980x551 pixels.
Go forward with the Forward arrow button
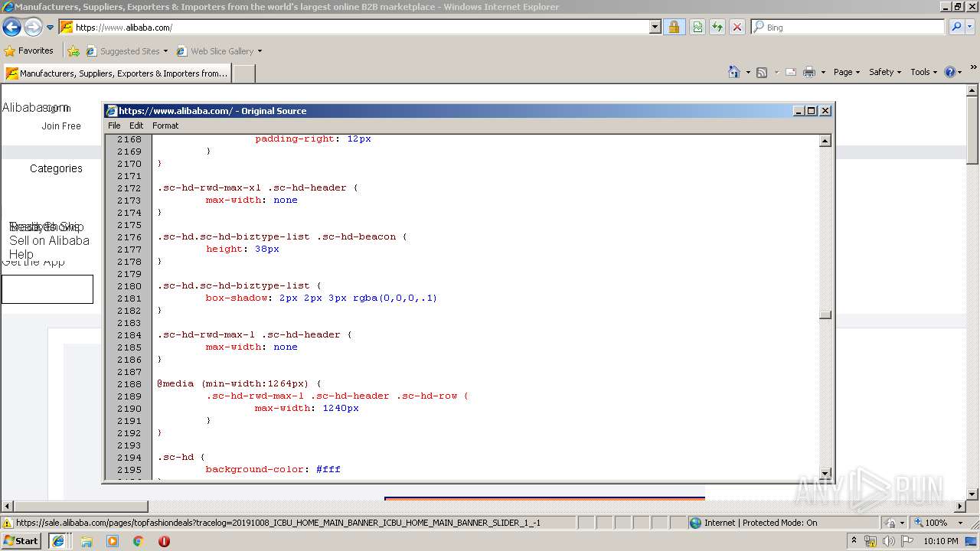tap(33, 28)
